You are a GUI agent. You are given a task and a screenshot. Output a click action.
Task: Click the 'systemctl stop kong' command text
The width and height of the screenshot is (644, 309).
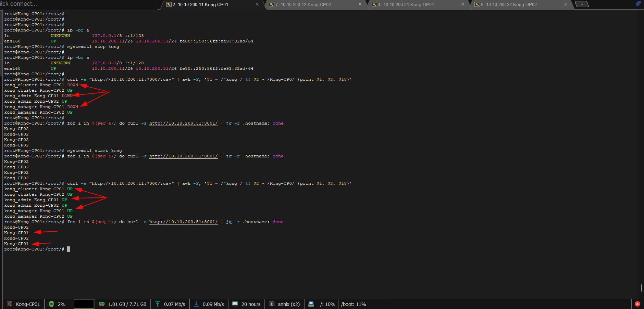[93, 47]
